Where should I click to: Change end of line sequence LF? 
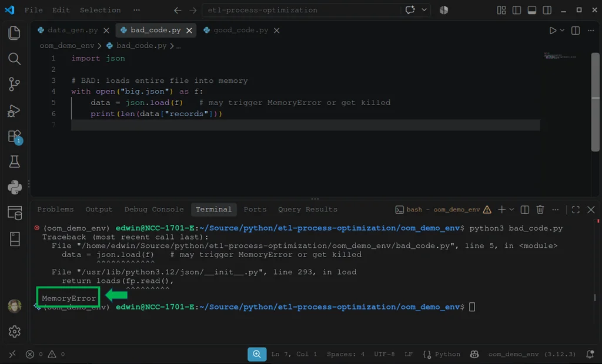[409, 354]
